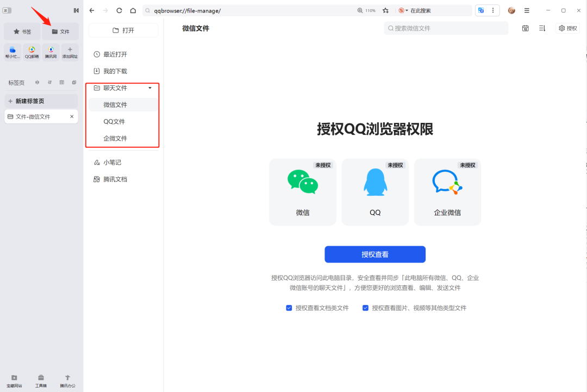Viewport: 587px width, 392px height.
Task: Switch to the 文件 files panel
Action: tap(60, 32)
